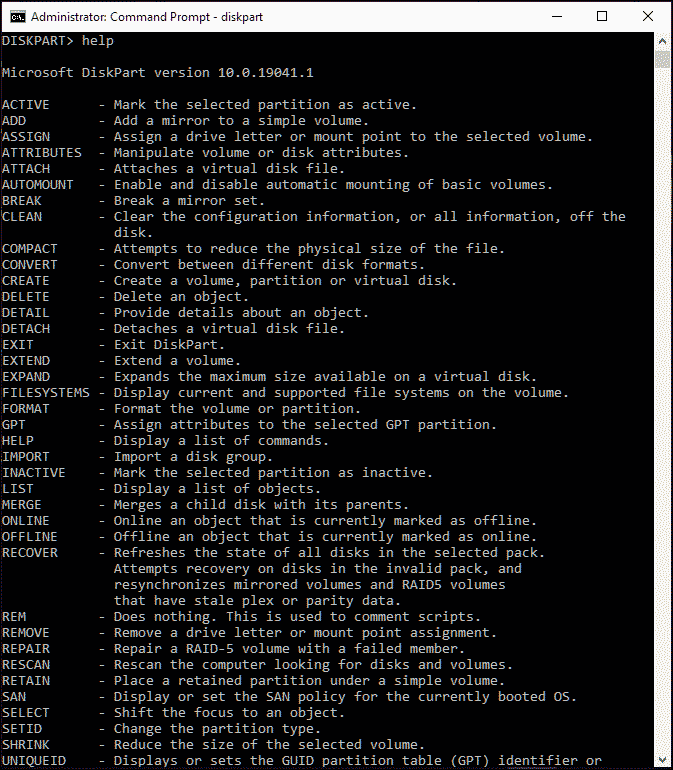The image size is (673, 770).
Task: Click the empty vertical scrollbar track
Action: [662, 410]
